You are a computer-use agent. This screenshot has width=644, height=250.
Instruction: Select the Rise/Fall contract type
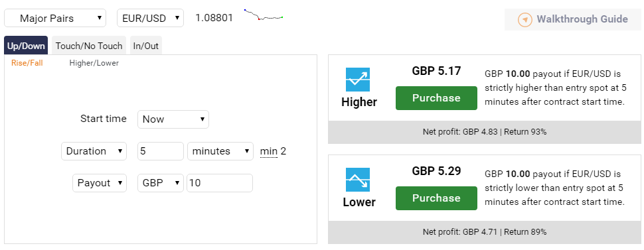(27, 63)
